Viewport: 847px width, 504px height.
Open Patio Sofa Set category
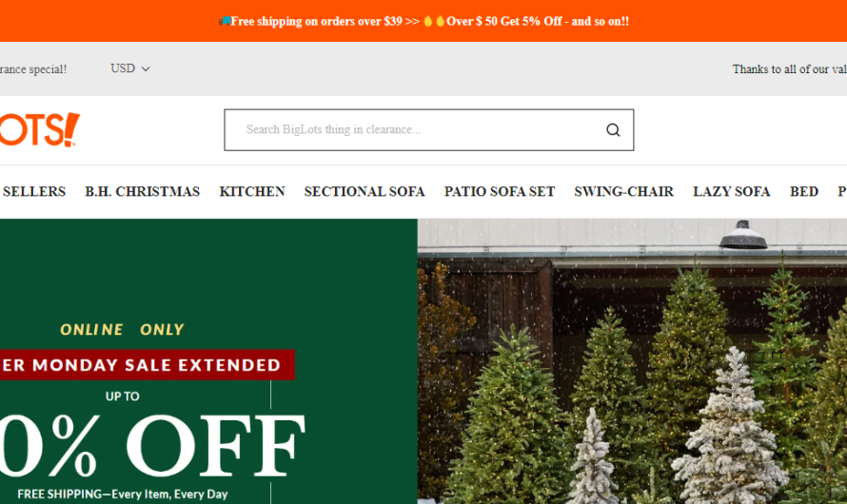coord(499,191)
